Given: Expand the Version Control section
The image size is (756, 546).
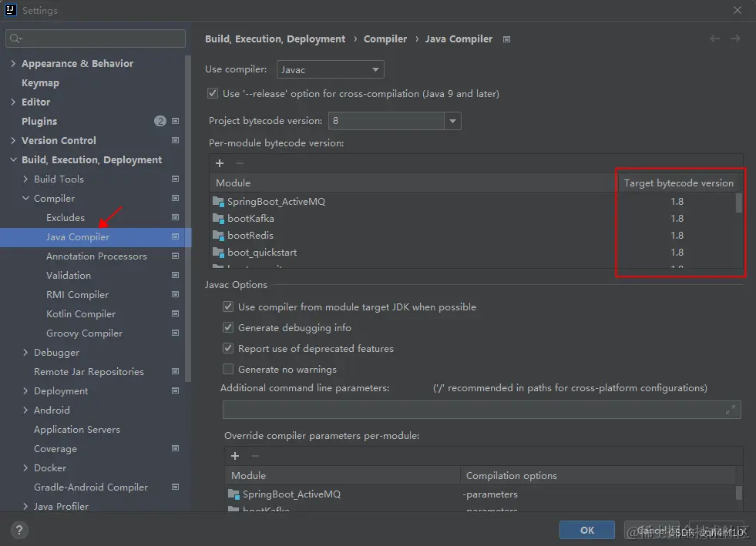Looking at the screenshot, I should coord(13,140).
